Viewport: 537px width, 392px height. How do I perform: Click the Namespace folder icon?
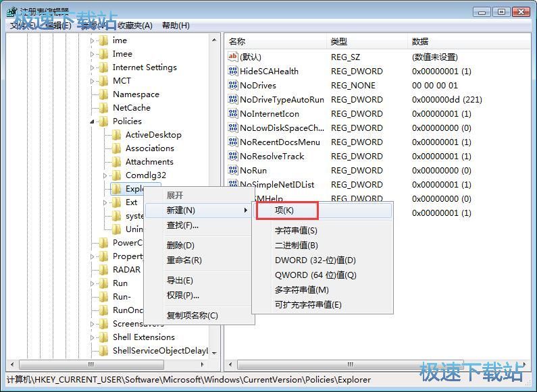[104, 94]
